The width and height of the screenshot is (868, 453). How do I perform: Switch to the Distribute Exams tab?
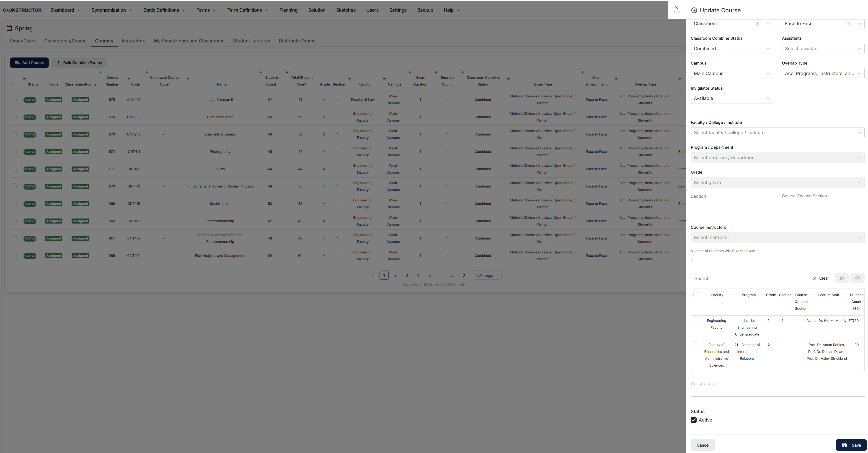[297, 41]
